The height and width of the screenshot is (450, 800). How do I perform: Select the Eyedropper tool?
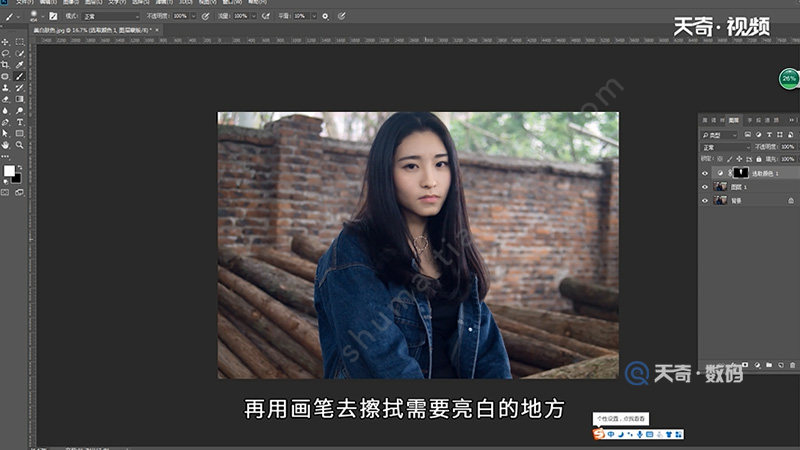19,65
